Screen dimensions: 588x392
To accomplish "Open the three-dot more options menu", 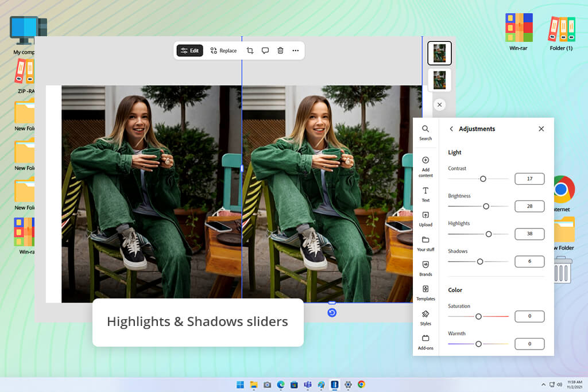I will coord(296,51).
